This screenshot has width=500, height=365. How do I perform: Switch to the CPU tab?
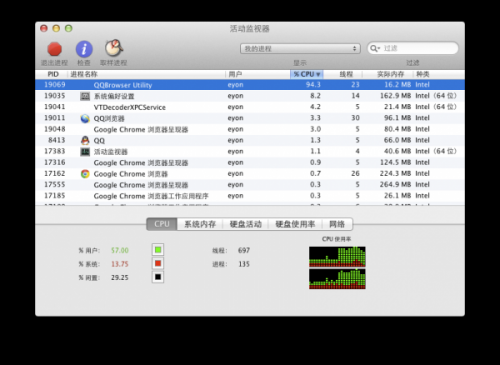click(x=162, y=224)
